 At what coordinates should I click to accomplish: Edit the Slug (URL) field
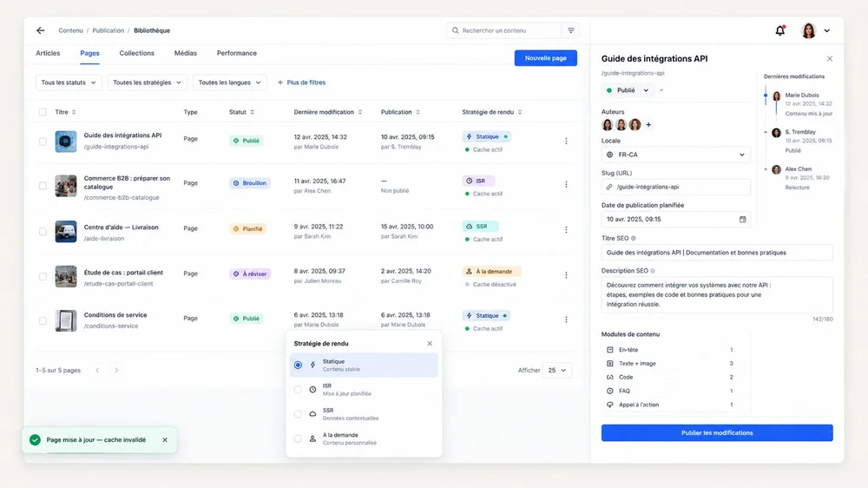676,187
